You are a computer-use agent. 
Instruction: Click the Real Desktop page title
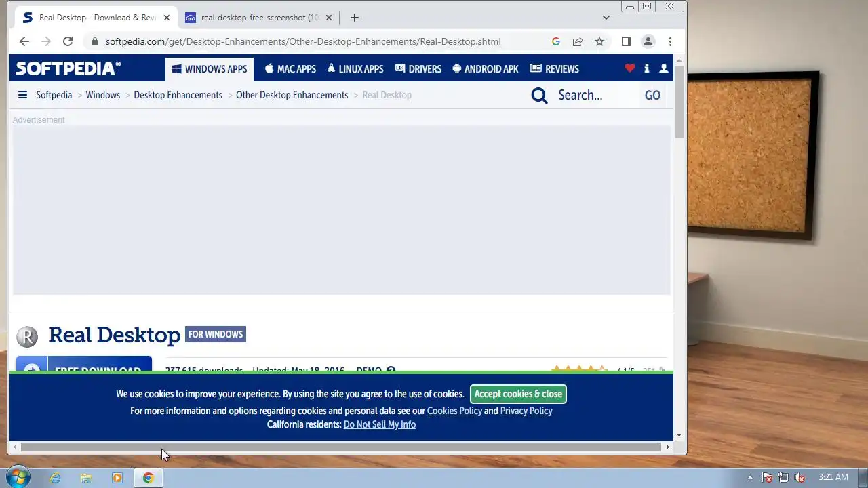pos(114,335)
